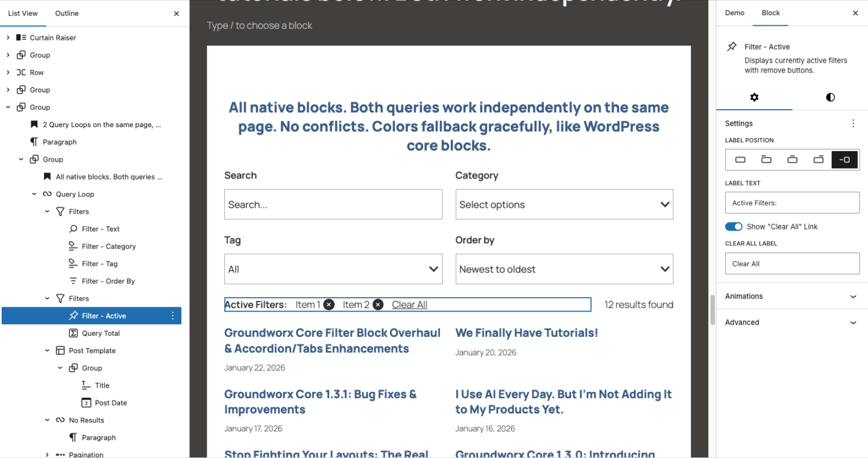The height and width of the screenshot is (458, 868).
Task: Click inside the Search... input field
Action: [x=333, y=204]
